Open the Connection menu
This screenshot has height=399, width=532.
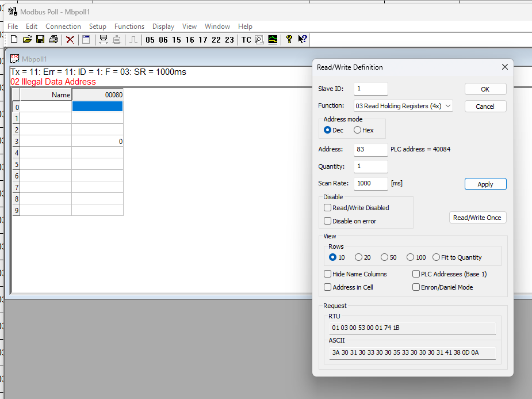pos(63,26)
